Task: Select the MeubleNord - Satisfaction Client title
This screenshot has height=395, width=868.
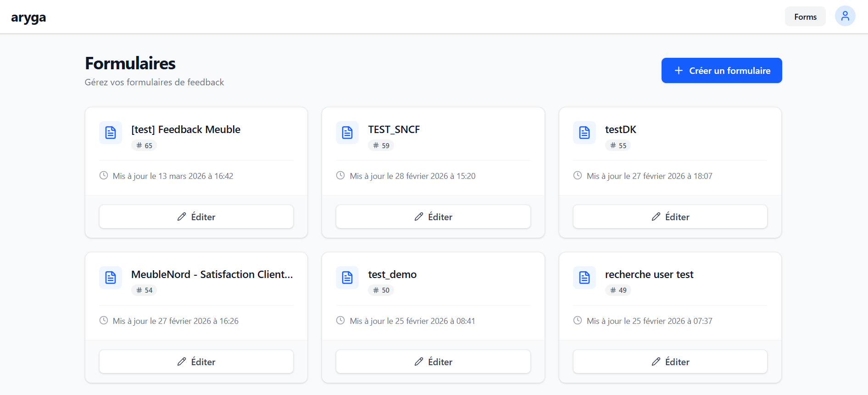Action: [x=212, y=274]
